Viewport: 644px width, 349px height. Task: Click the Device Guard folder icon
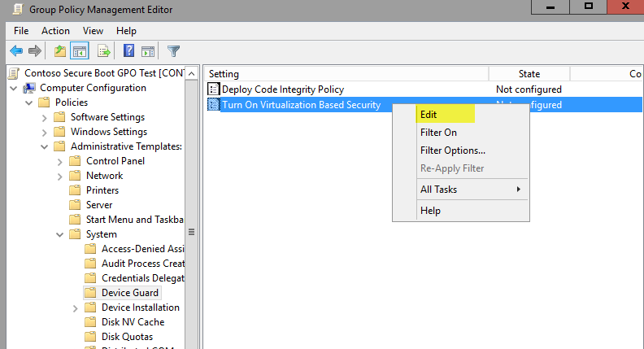tap(90, 293)
